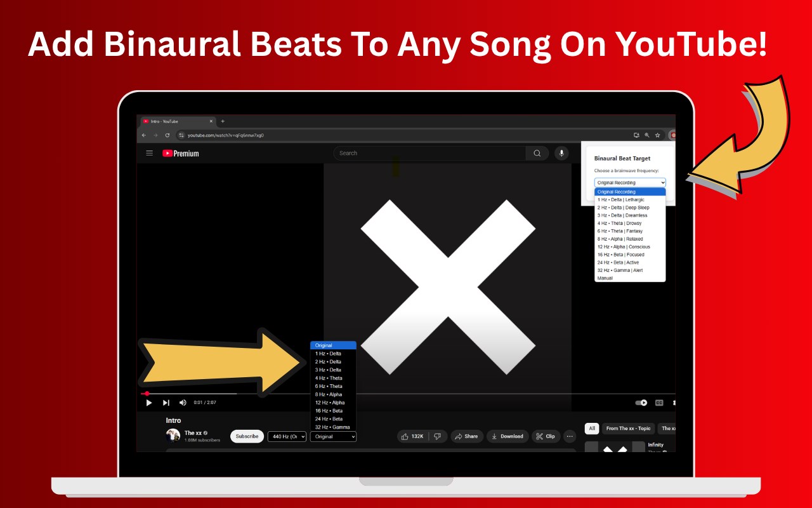The width and height of the screenshot is (812, 508).
Task: Click the Infinity suggested video title
Action: coord(656,445)
